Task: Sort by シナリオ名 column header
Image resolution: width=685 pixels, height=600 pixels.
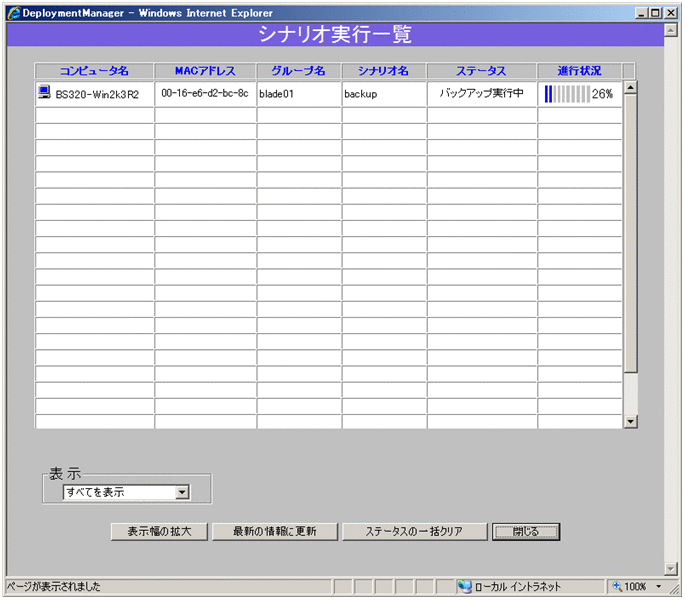Action: point(383,71)
